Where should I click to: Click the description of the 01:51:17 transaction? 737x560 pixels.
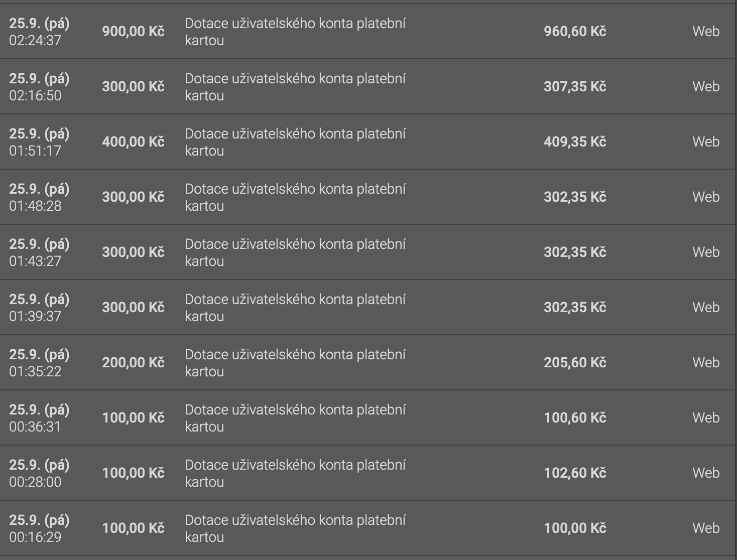[x=295, y=142]
